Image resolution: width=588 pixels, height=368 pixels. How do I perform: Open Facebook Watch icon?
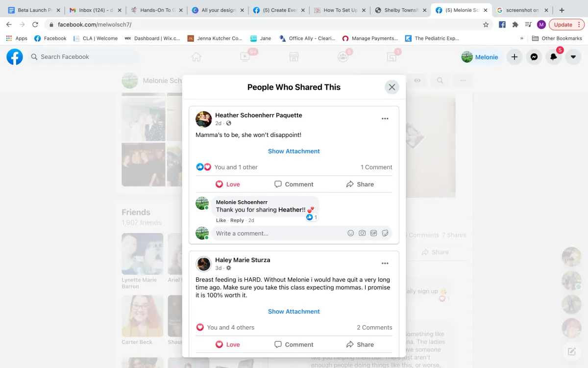(x=245, y=57)
